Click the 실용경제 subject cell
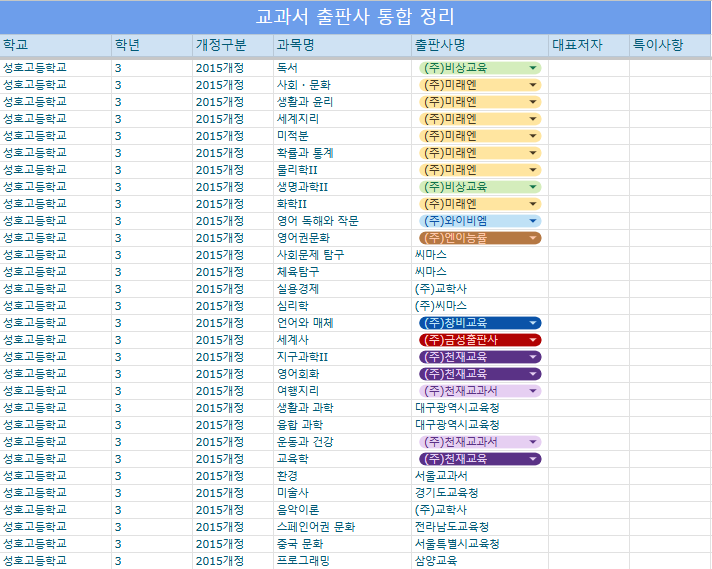This screenshot has height=569, width=712. click(x=342, y=289)
